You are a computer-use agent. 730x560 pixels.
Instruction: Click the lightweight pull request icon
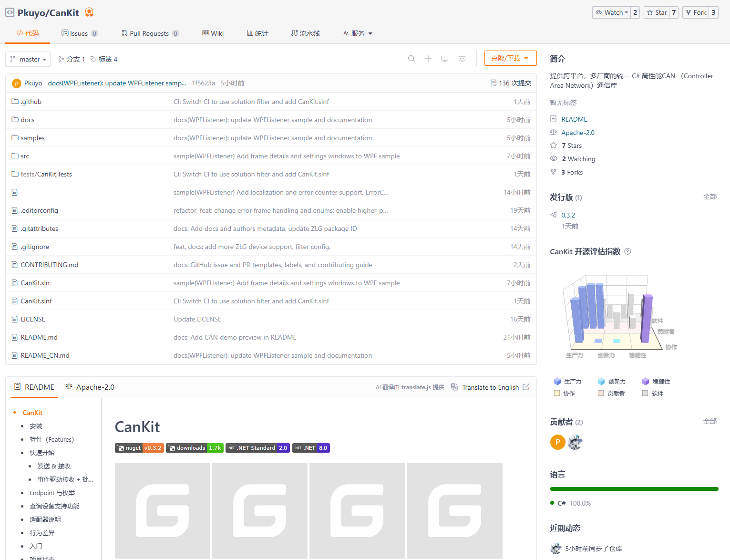click(462, 58)
